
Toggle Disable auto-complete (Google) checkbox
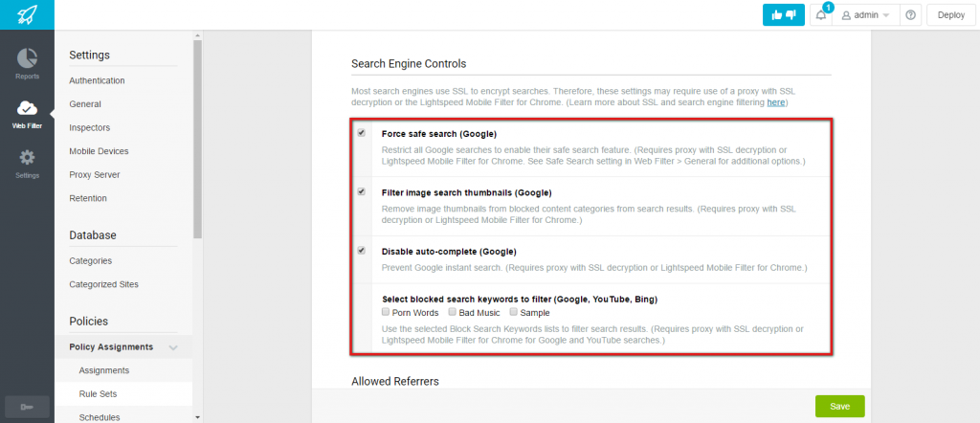pos(361,251)
